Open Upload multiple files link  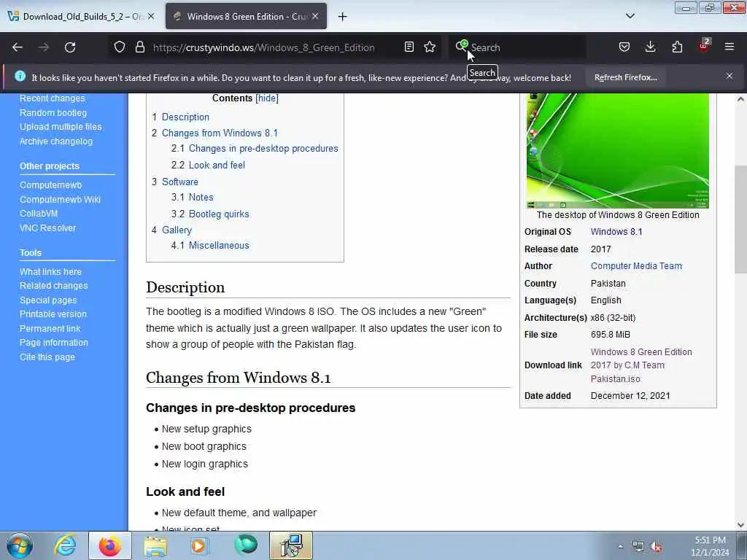[x=61, y=127]
